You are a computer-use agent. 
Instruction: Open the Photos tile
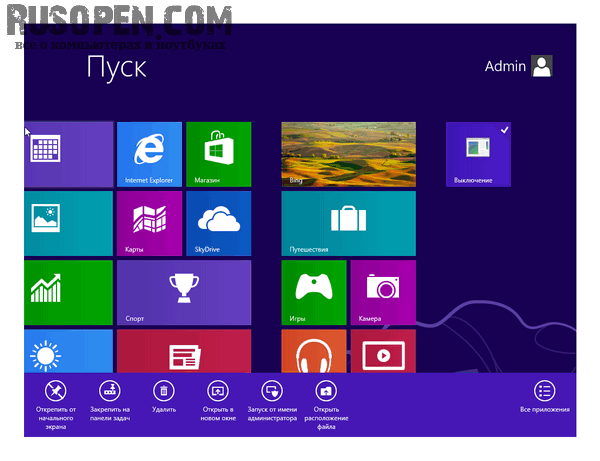coord(68,223)
